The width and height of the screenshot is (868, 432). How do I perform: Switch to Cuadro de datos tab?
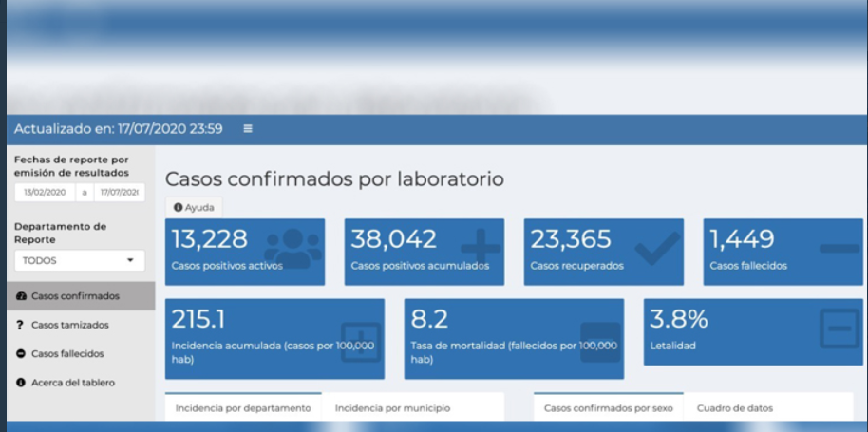click(x=734, y=408)
